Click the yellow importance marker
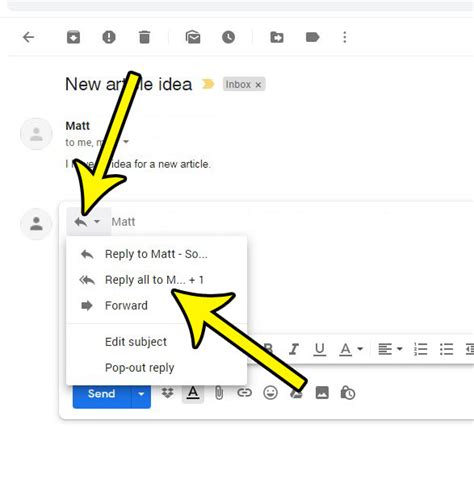474x499 pixels. 208,84
